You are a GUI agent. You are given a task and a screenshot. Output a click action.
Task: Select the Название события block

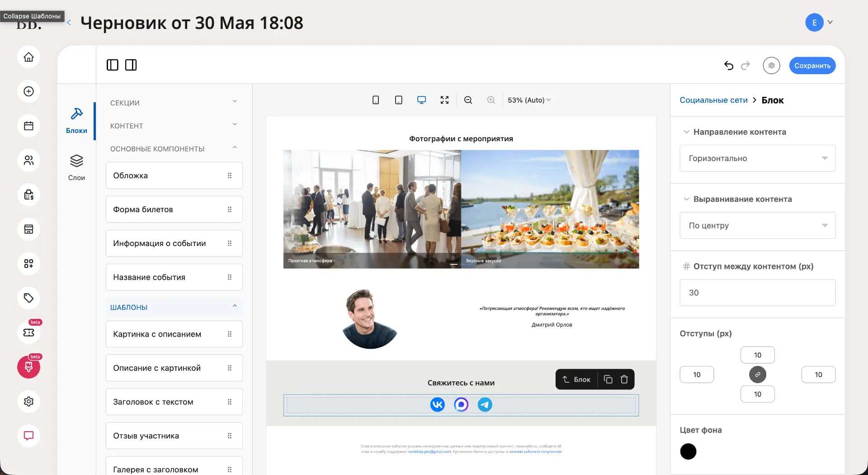(x=174, y=277)
